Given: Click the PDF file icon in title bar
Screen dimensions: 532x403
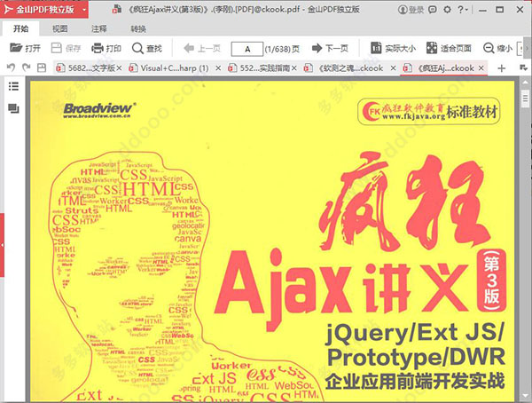Looking at the screenshot, I should [x=116, y=10].
